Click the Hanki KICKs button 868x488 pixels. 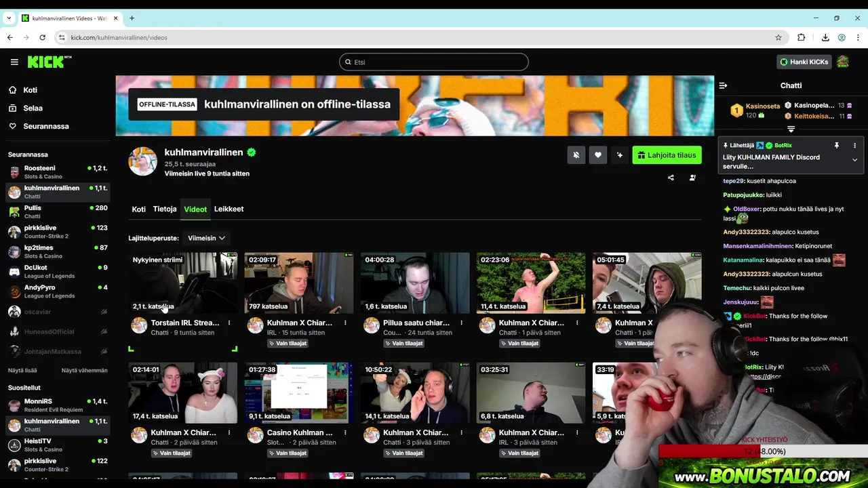(x=804, y=62)
